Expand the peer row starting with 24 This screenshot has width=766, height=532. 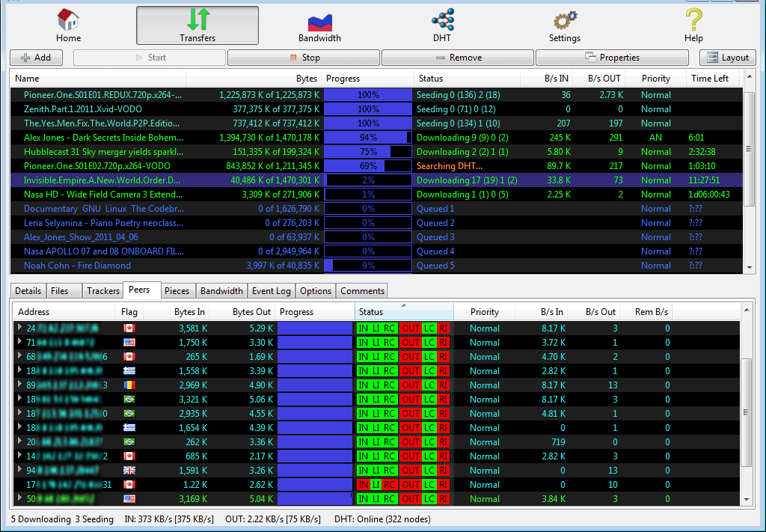click(x=19, y=327)
